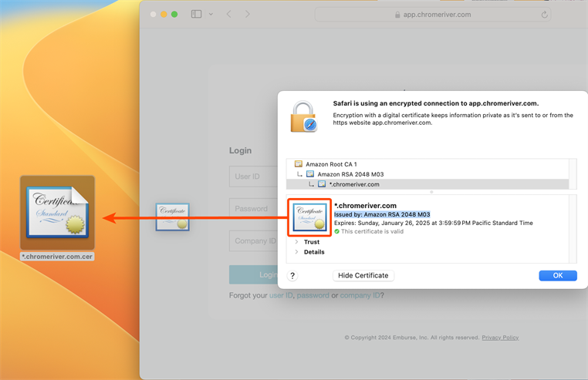Click the Password field
588x380 pixels.
254,209
